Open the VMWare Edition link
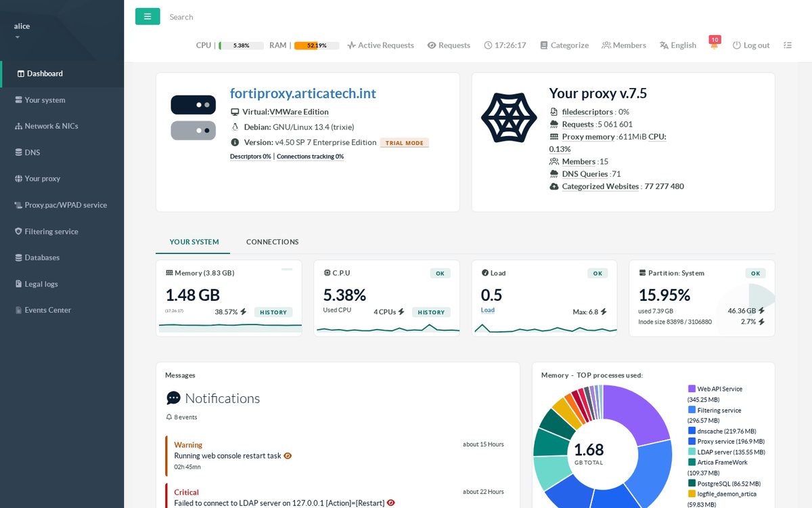The image size is (812, 508). pos(299,112)
